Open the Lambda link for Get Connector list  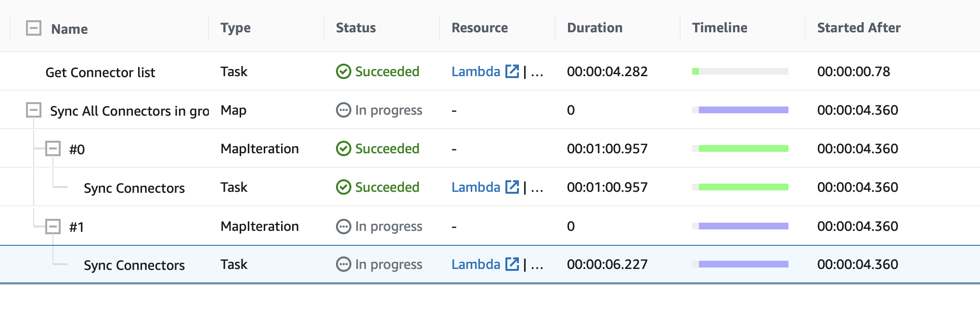click(476, 72)
